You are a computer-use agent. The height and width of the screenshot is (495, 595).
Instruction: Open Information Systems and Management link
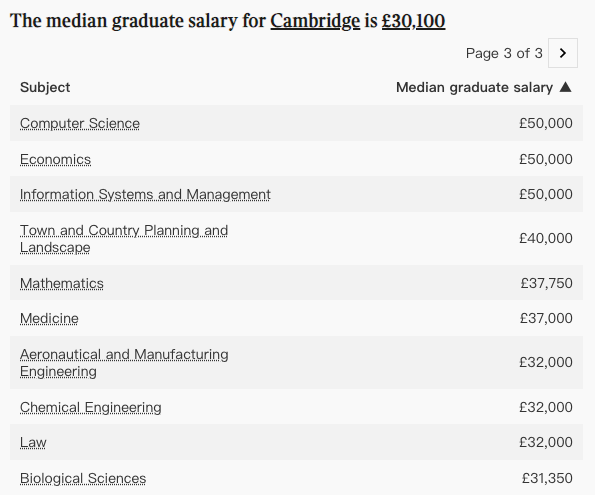pyautogui.click(x=145, y=194)
